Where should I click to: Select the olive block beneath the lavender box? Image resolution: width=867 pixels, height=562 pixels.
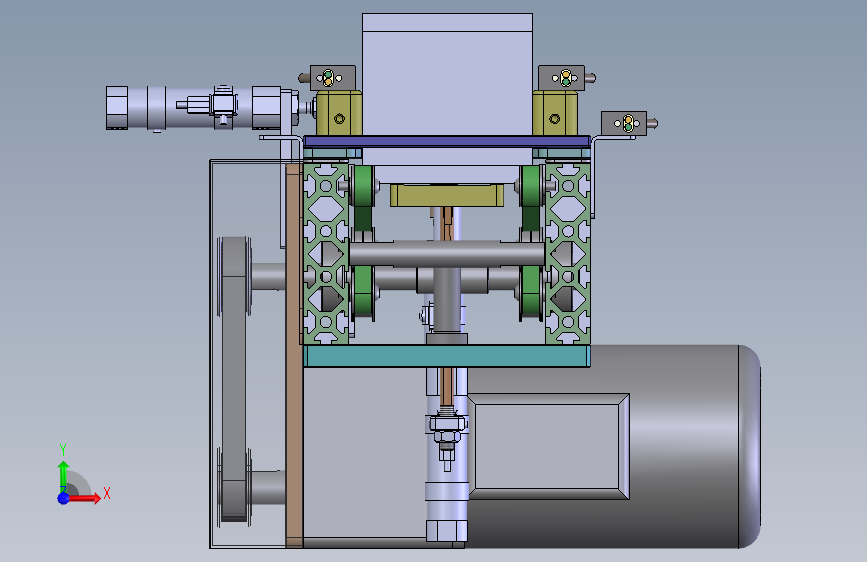[x=447, y=195]
